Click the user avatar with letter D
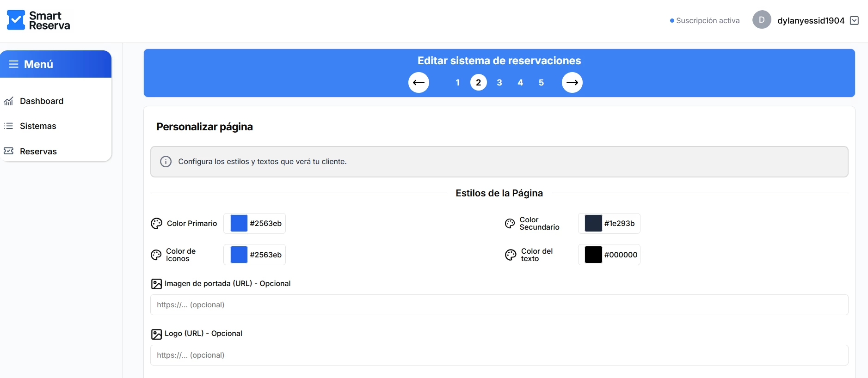 click(x=761, y=20)
